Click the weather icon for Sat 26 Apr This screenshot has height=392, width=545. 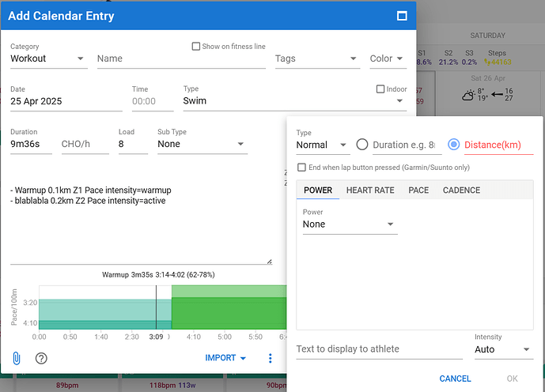468,95
